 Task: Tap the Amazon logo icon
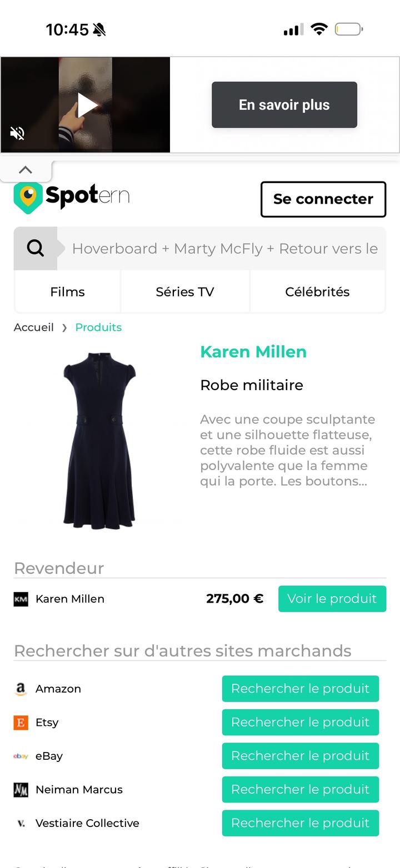[x=21, y=689]
